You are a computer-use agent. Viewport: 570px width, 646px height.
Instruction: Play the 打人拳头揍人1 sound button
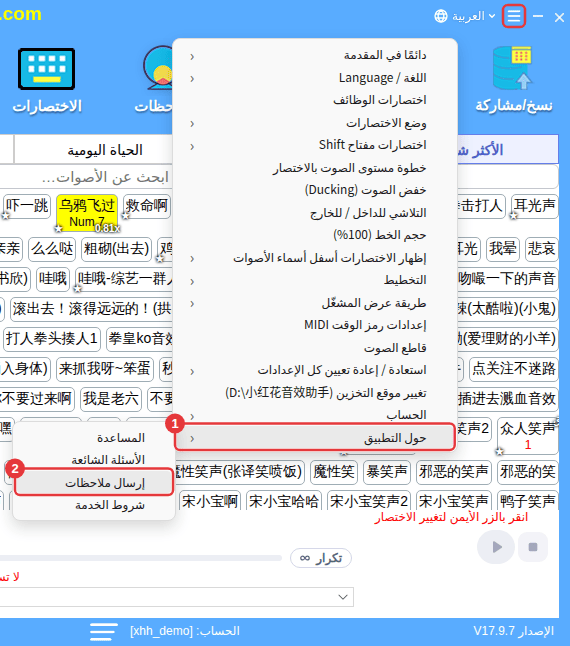point(51,339)
